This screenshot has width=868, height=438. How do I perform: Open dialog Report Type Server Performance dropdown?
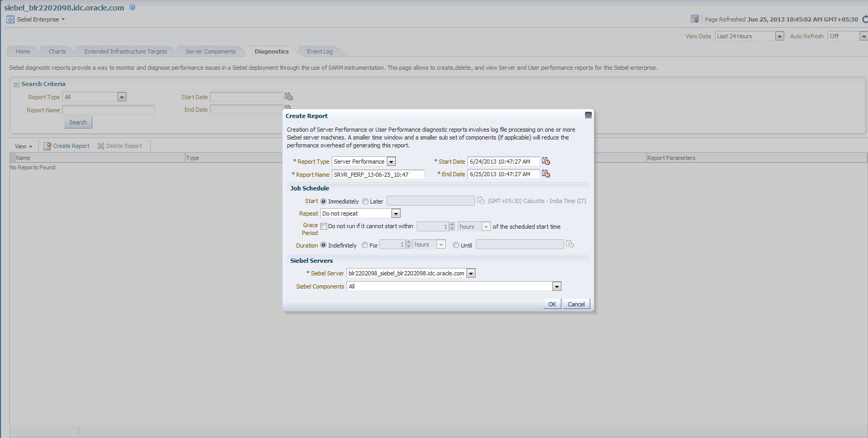tap(391, 162)
